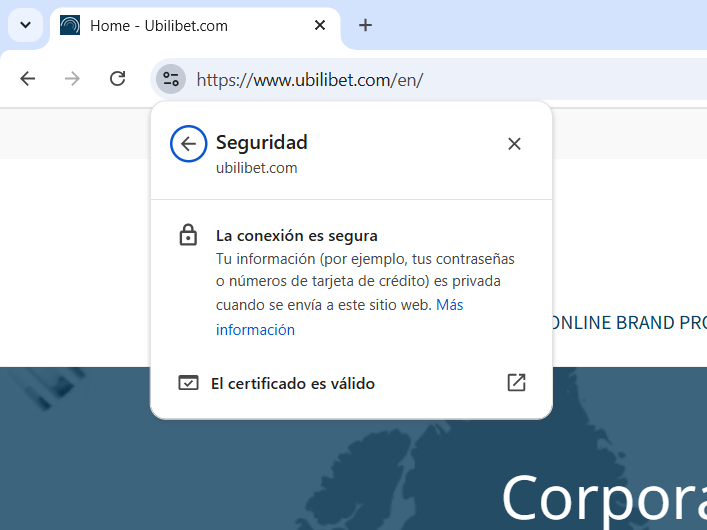
Task: Click ONLINE BRAND PRO menu item on page
Action: [x=630, y=323]
